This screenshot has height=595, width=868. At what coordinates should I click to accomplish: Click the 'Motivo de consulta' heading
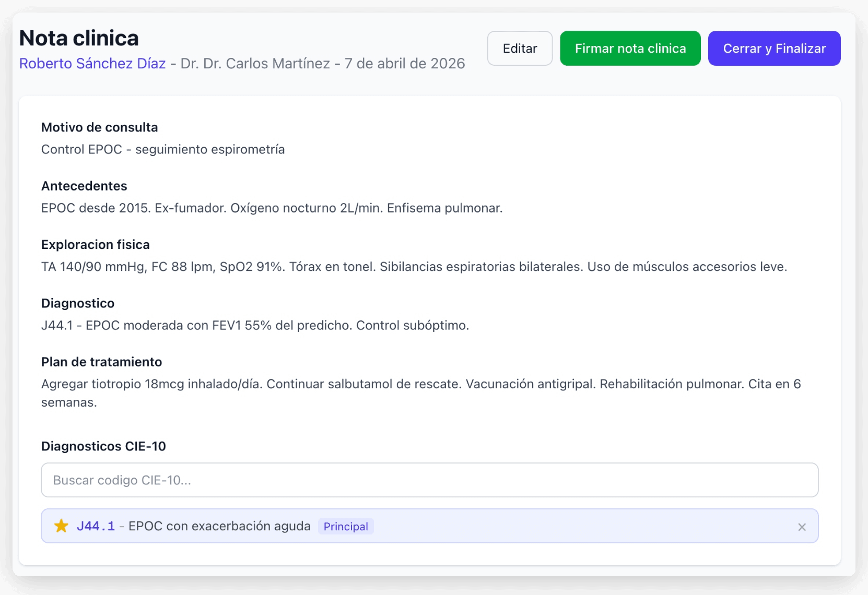[99, 127]
